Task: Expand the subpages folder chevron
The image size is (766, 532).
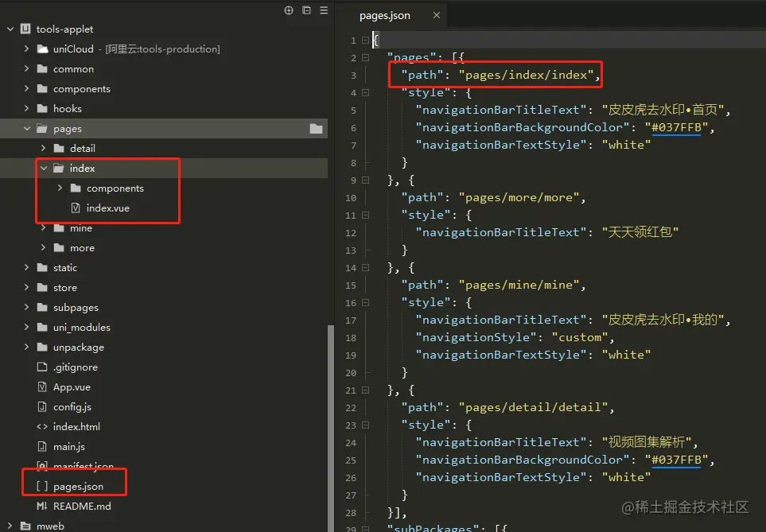Action: pos(26,307)
